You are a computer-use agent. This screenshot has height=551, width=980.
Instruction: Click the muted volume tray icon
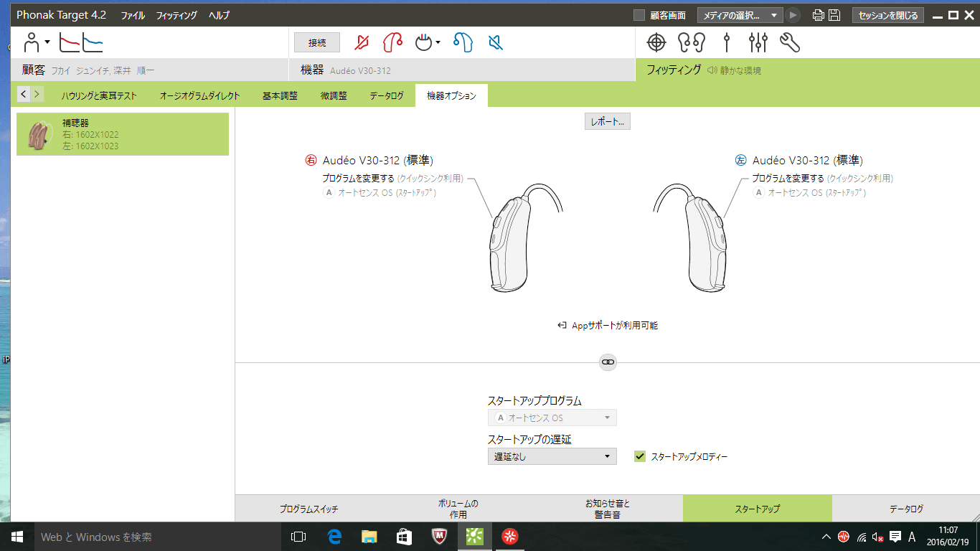(877, 537)
